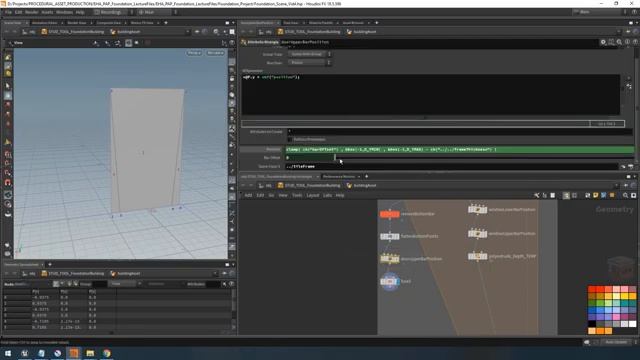Open the network editor Tools menu
This screenshot has height=360, width=640.
(x=297, y=196)
